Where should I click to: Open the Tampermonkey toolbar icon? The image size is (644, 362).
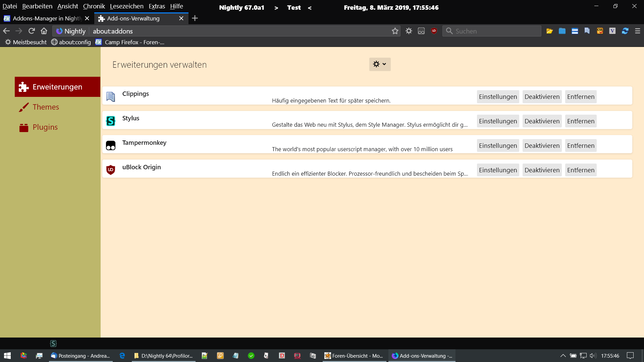(421, 31)
